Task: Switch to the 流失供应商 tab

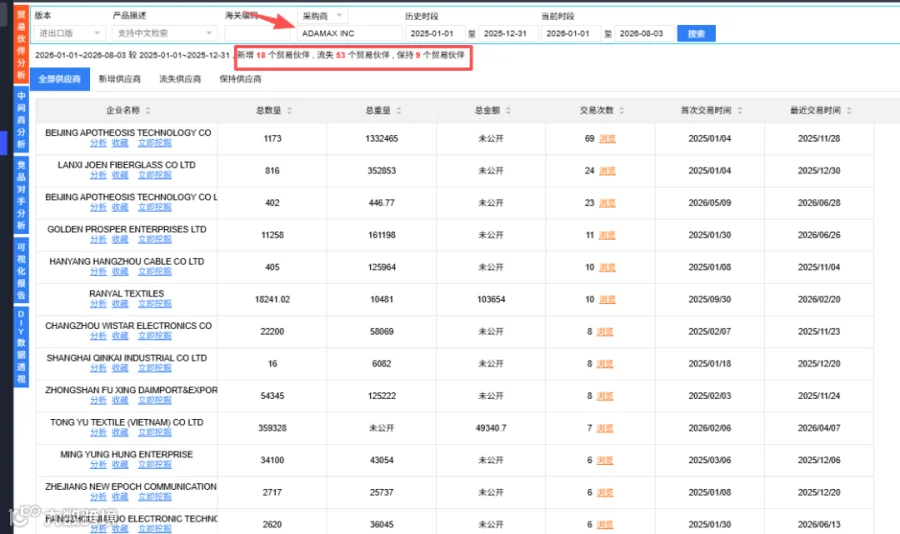Action: coord(180,79)
